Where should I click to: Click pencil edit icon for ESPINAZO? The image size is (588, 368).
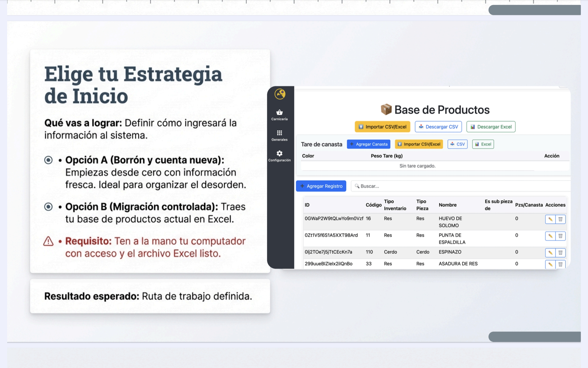point(550,252)
